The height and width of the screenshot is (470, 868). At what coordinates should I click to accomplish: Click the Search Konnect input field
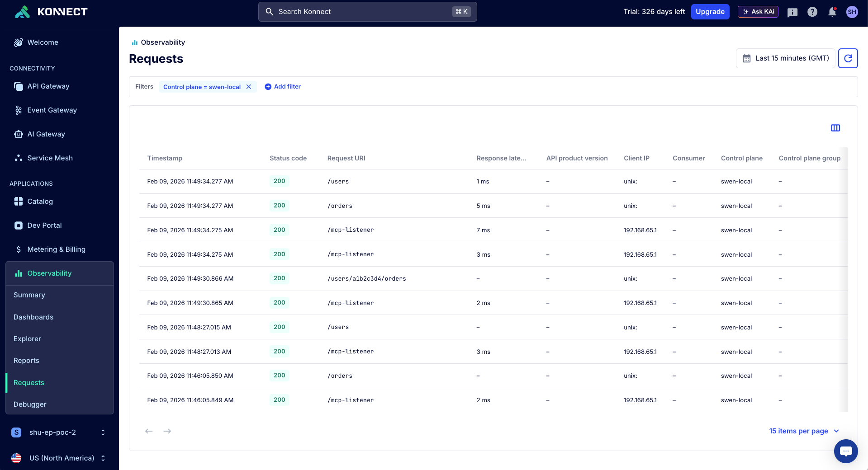pos(367,12)
